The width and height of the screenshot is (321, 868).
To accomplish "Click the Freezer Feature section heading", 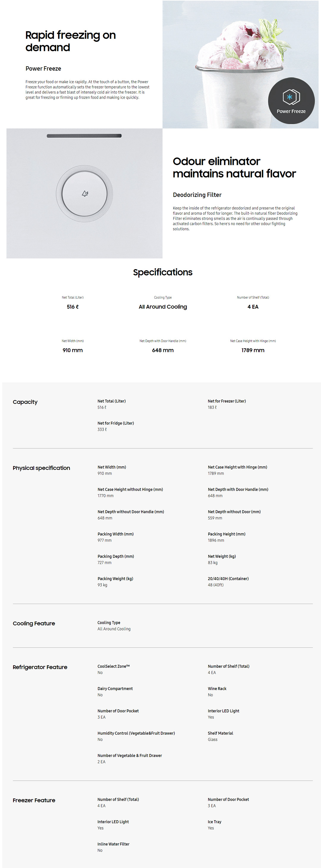I will coord(34,800).
